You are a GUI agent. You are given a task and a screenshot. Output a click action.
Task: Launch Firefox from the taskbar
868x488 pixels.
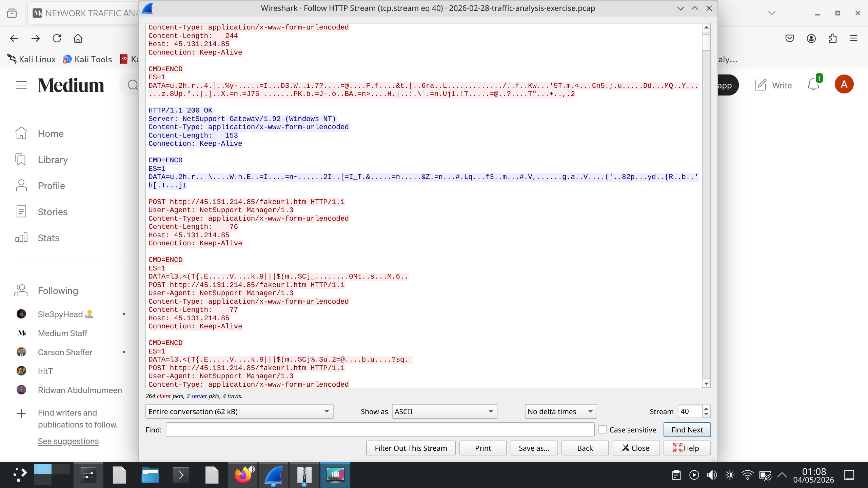[x=243, y=475]
